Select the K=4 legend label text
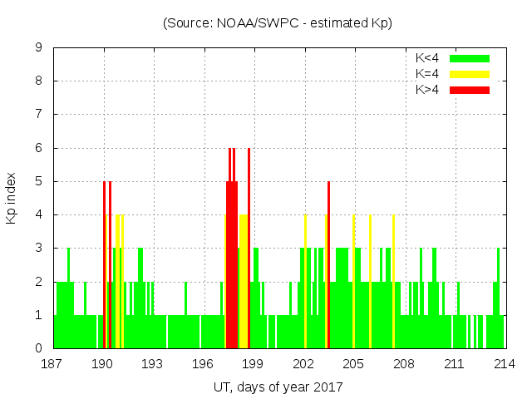 click(428, 74)
